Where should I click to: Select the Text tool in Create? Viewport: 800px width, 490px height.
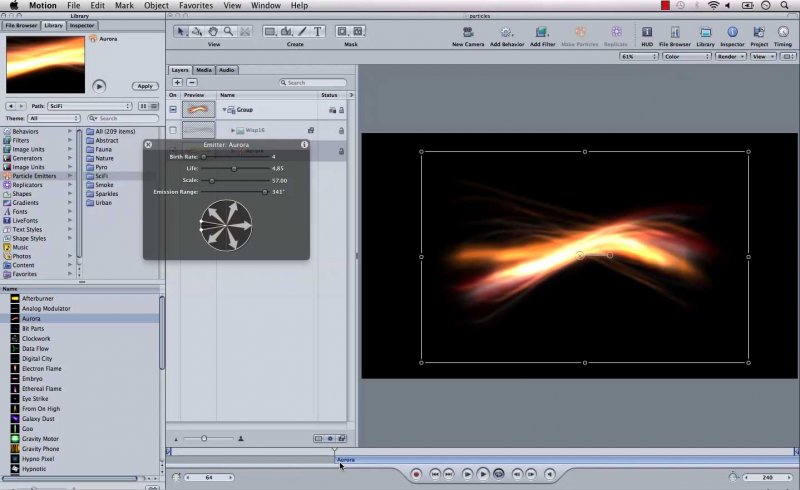[318, 32]
